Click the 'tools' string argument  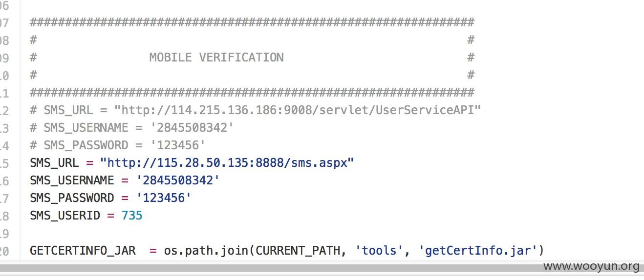point(379,251)
